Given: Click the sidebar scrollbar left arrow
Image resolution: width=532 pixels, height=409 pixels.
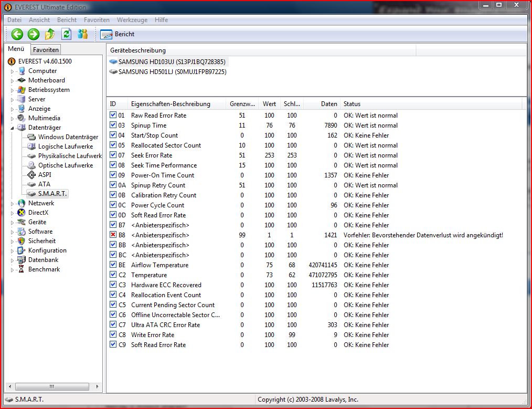Looking at the screenshot, I should [x=10, y=386].
